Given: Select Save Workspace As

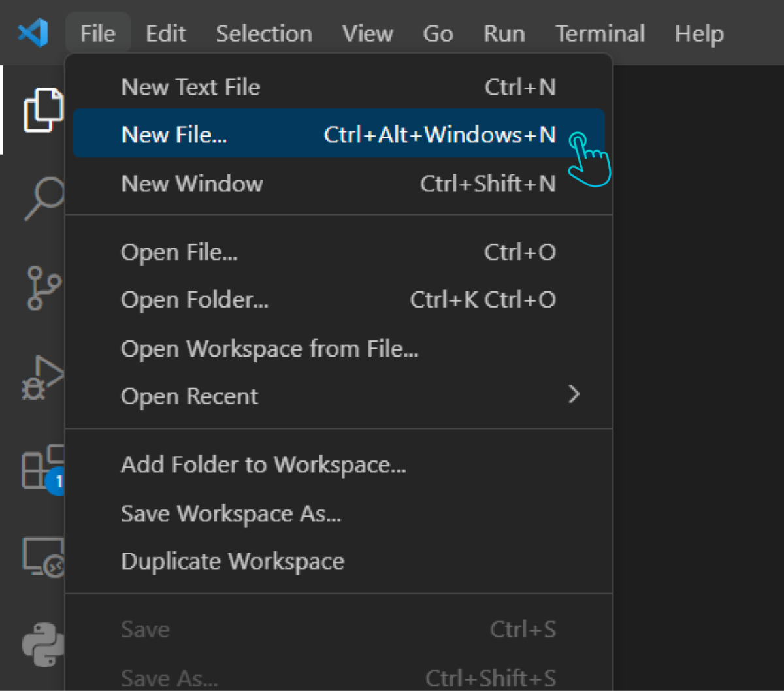Looking at the screenshot, I should point(231,513).
